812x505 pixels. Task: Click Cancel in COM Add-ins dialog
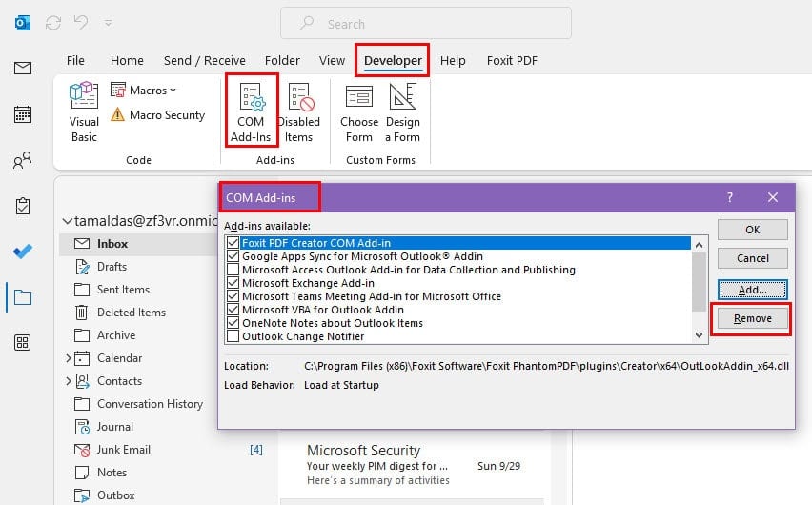point(753,258)
